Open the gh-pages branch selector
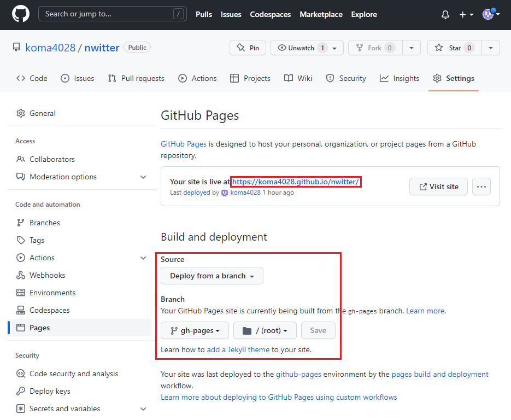This screenshot has width=511, height=420. coord(195,331)
